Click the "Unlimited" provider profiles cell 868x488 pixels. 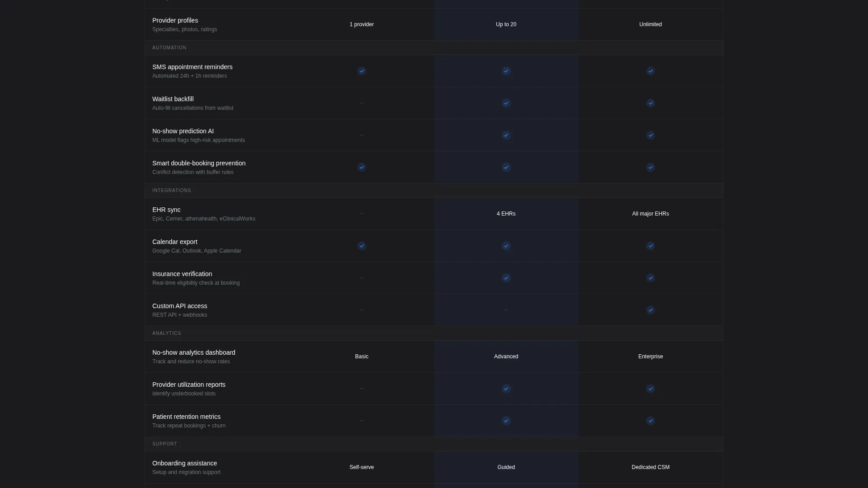[x=651, y=24]
